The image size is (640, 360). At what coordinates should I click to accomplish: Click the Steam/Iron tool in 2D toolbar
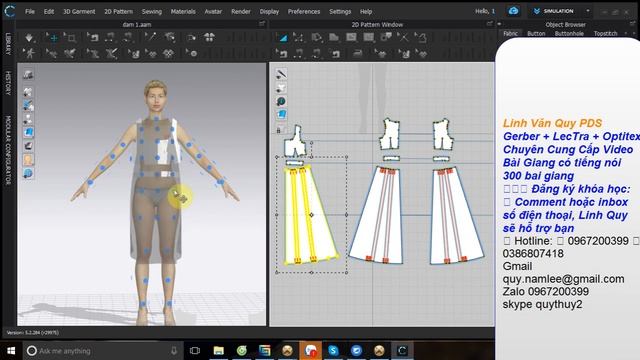coord(358,53)
